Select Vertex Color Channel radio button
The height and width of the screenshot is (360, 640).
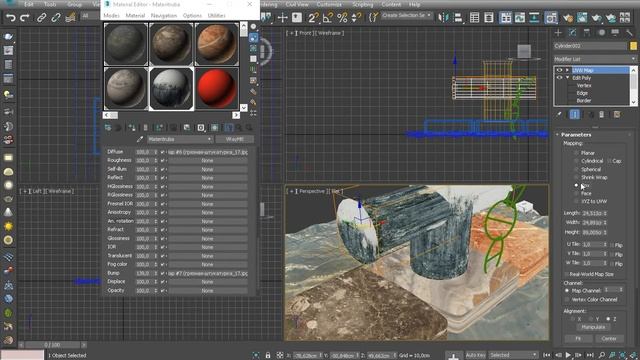click(567, 300)
